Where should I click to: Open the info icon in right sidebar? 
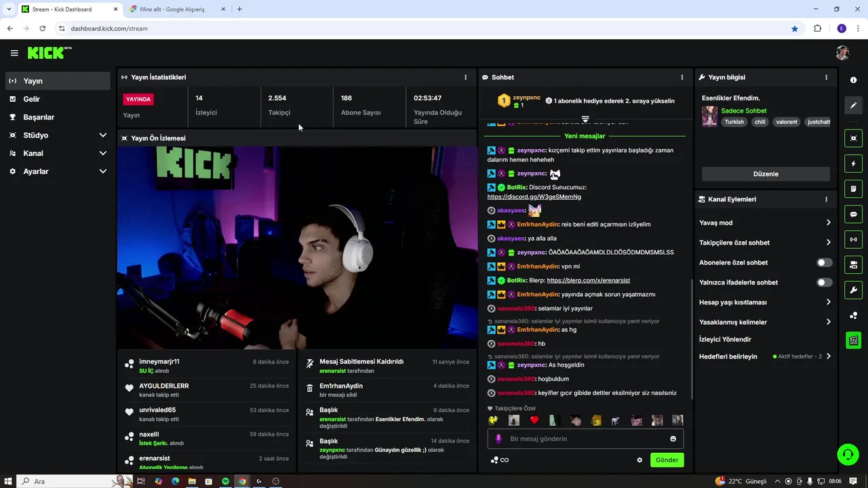pyautogui.click(x=853, y=80)
